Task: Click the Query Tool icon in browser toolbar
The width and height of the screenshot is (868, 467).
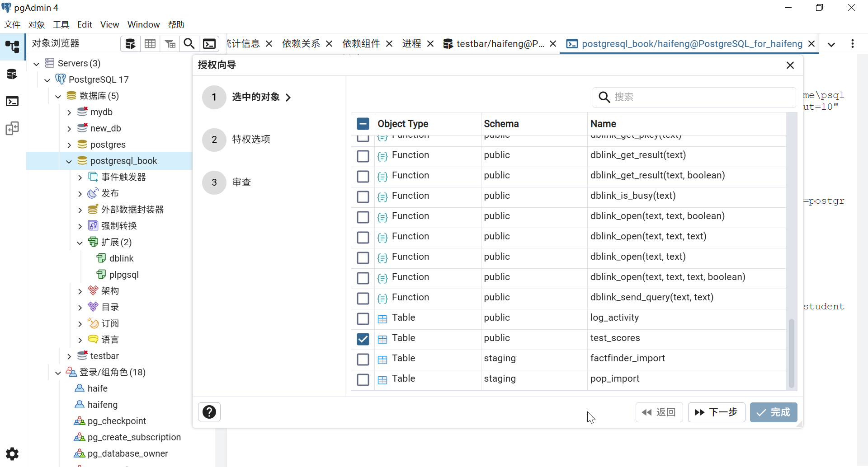Action: pyautogui.click(x=130, y=44)
